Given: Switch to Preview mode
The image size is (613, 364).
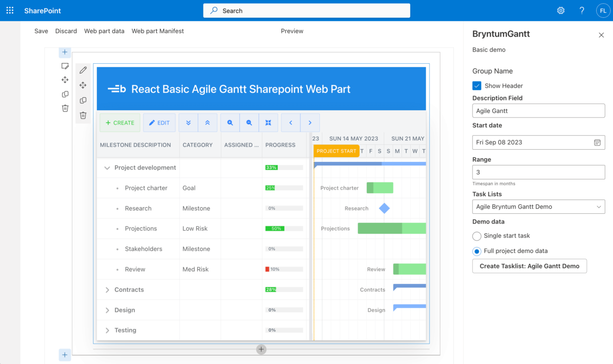Looking at the screenshot, I should pos(292,31).
